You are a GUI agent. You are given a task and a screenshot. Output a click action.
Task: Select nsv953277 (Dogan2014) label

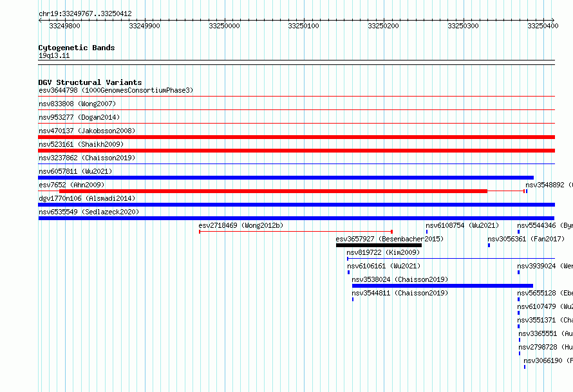[79, 117]
